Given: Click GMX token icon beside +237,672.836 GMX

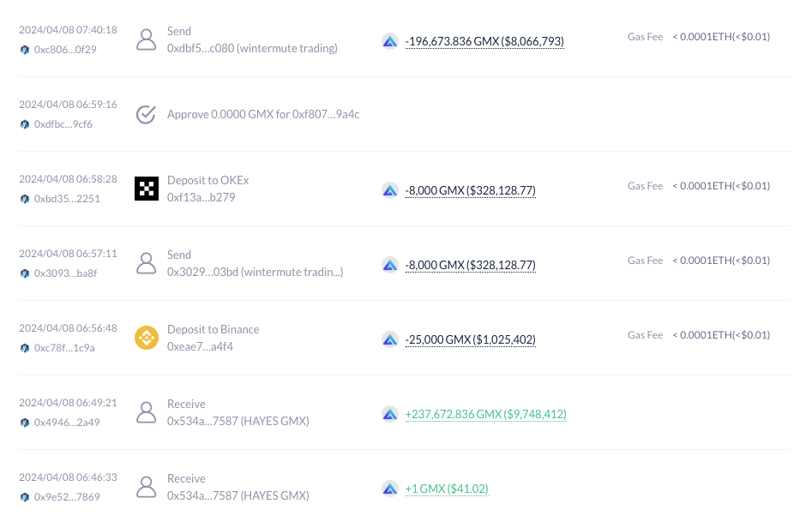Looking at the screenshot, I should [x=390, y=414].
